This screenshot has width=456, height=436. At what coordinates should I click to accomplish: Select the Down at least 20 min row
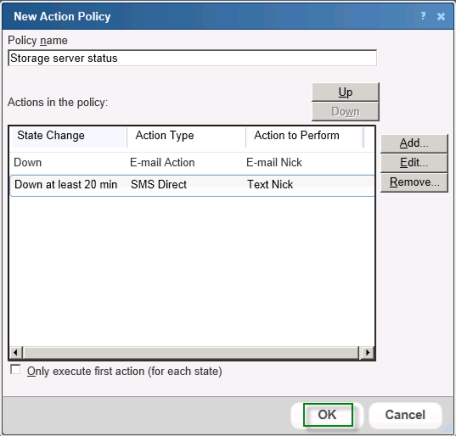click(x=192, y=185)
